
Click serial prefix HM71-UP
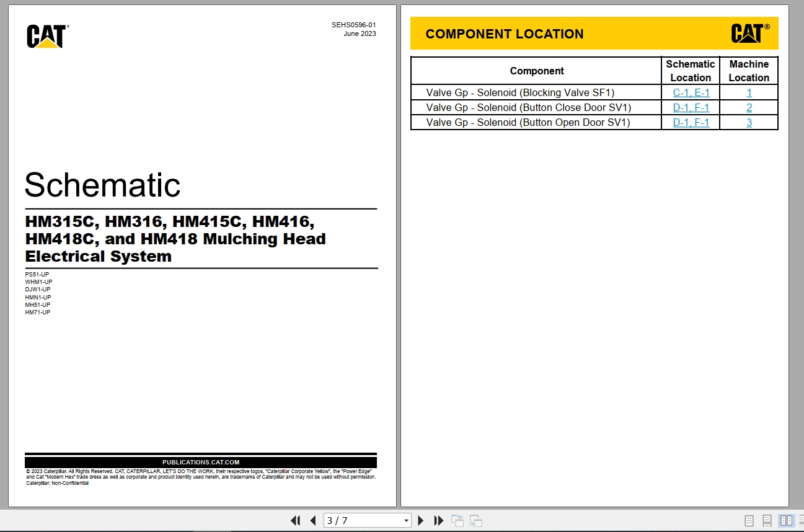(38, 312)
